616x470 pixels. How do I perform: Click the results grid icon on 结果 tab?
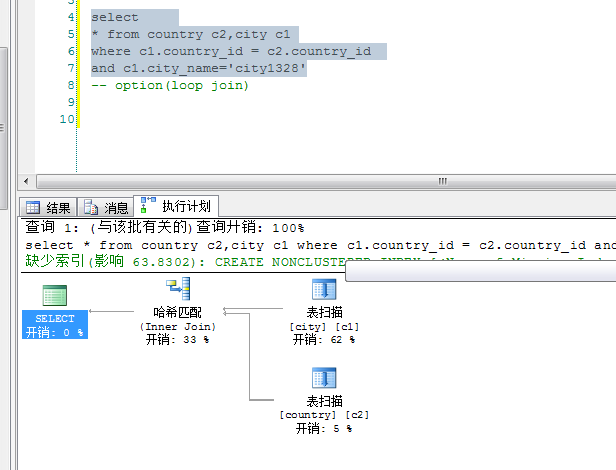(33, 207)
